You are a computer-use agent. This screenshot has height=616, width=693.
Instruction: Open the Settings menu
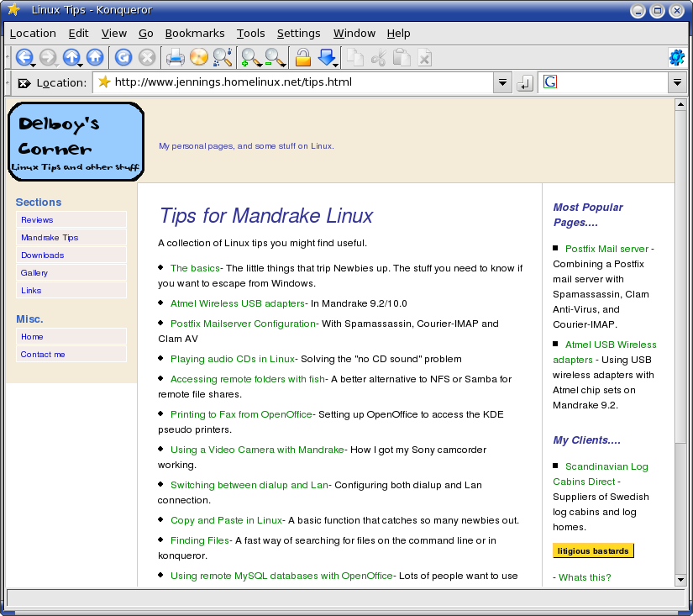point(299,33)
